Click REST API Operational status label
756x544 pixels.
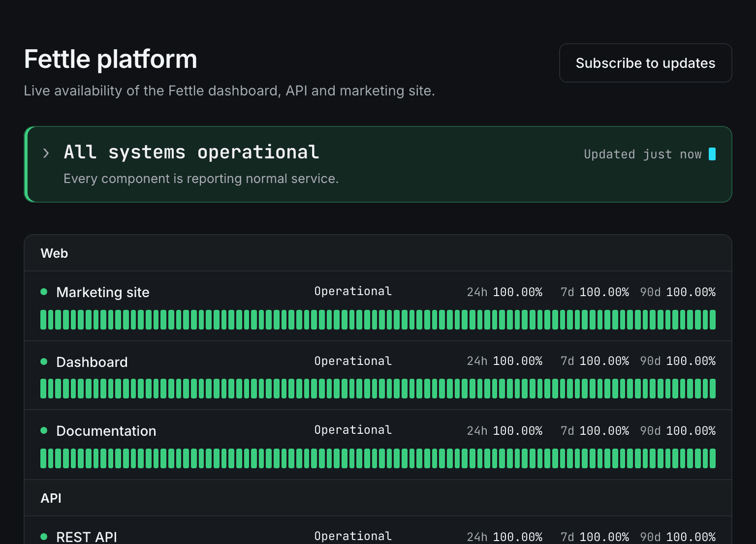(353, 536)
